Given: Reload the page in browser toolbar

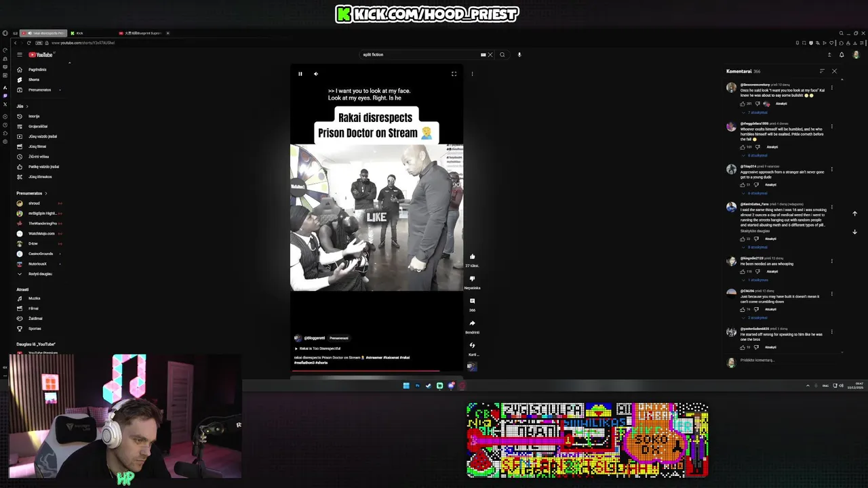Looking at the screenshot, I should point(28,43).
